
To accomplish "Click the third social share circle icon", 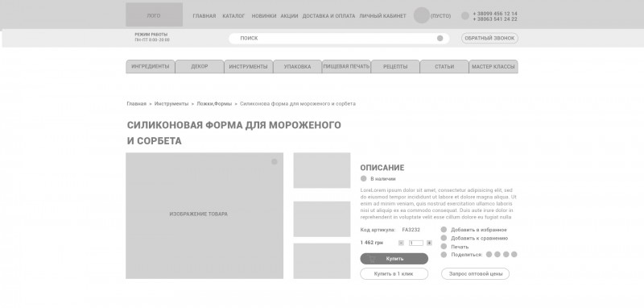I will tap(506, 255).
